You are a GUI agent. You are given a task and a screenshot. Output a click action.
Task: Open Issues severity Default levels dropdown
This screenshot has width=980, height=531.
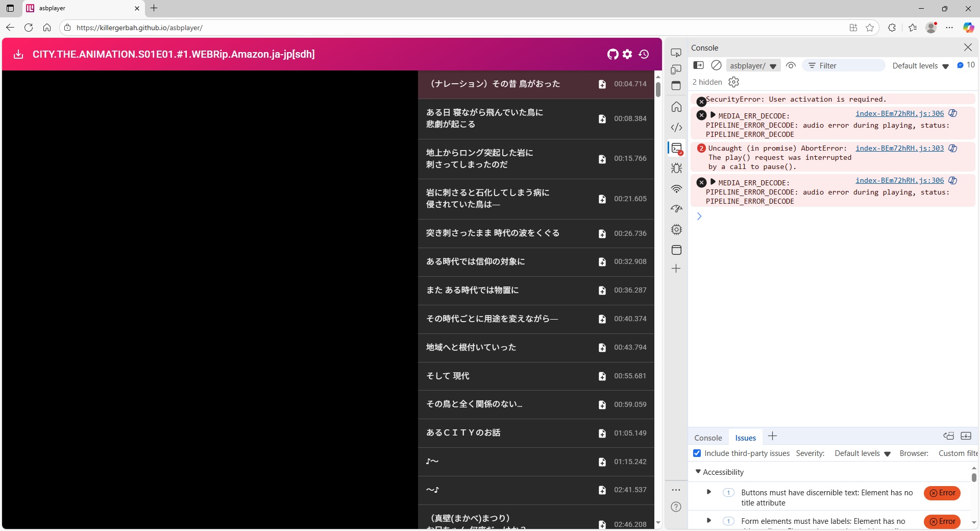click(863, 453)
